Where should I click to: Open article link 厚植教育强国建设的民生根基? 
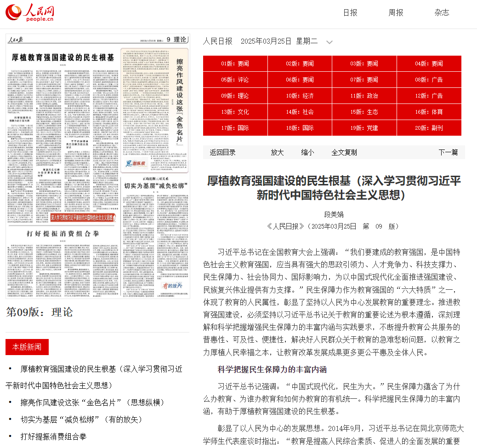[94, 377]
